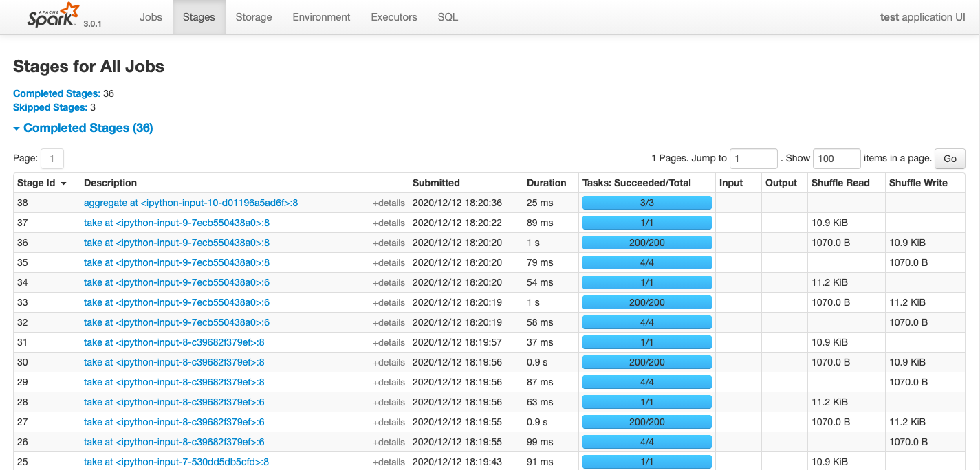Open stage 29 description link
This screenshot has height=470, width=980.
click(174, 382)
